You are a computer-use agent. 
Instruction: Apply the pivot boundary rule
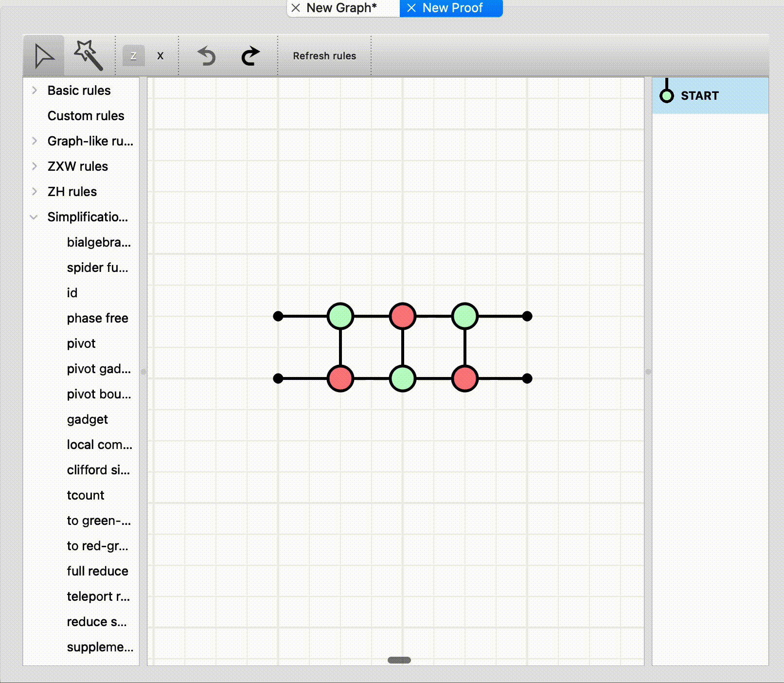click(x=99, y=394)
